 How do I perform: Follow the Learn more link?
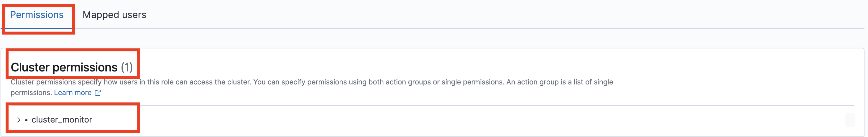coord(73,93)
